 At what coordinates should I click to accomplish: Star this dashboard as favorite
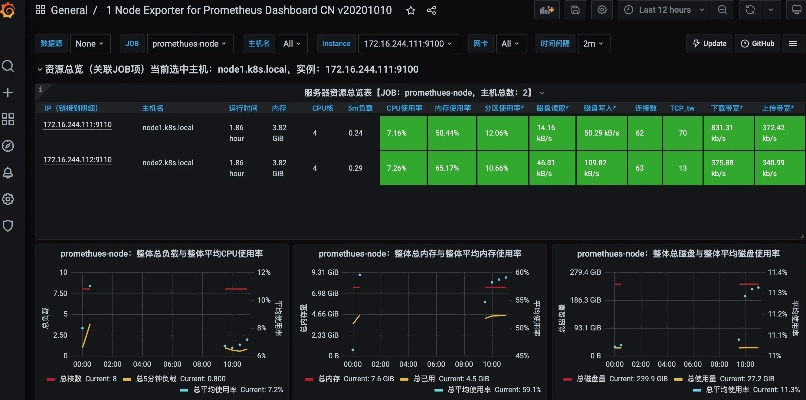pyautogui.click(x=410, y=10)
